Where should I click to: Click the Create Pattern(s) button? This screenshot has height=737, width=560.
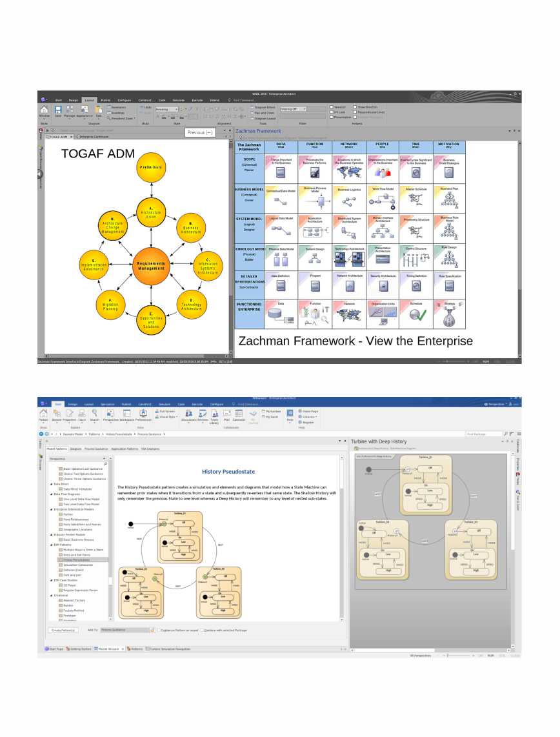pos(63,631)
